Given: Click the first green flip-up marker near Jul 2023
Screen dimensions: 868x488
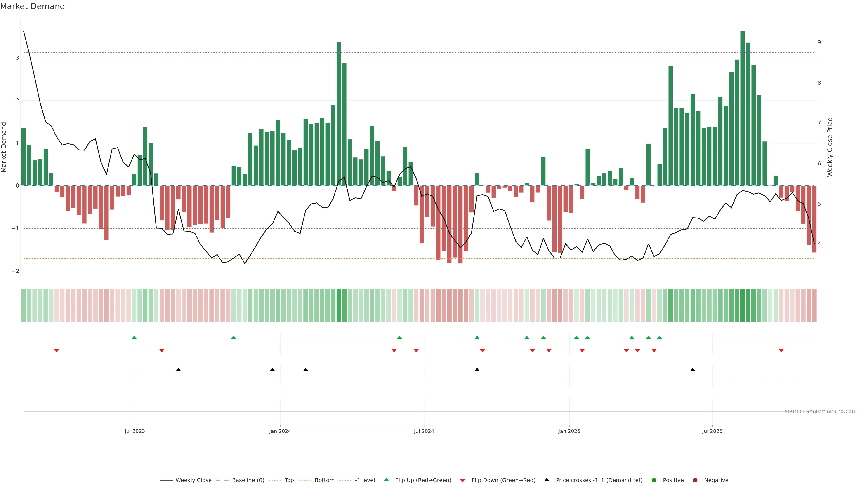Looking at the screenshot, I should pos(134,338).
